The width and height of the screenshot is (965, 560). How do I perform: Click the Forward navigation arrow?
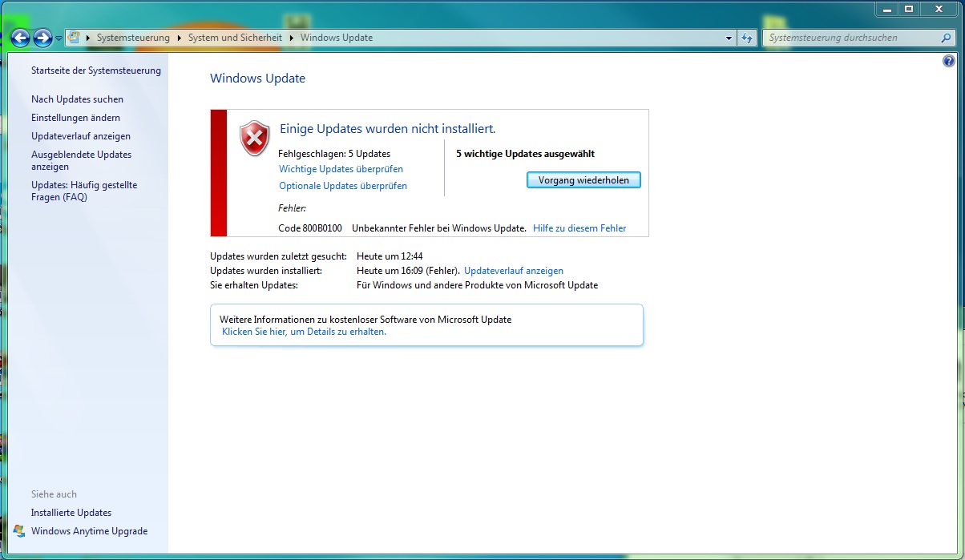coord(42,38)
